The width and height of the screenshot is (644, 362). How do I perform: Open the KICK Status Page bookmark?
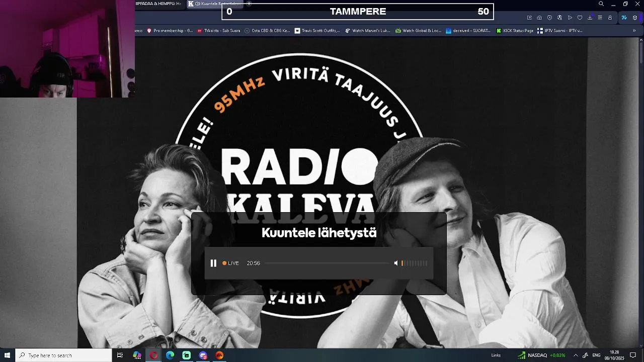(x=515, y=31)
